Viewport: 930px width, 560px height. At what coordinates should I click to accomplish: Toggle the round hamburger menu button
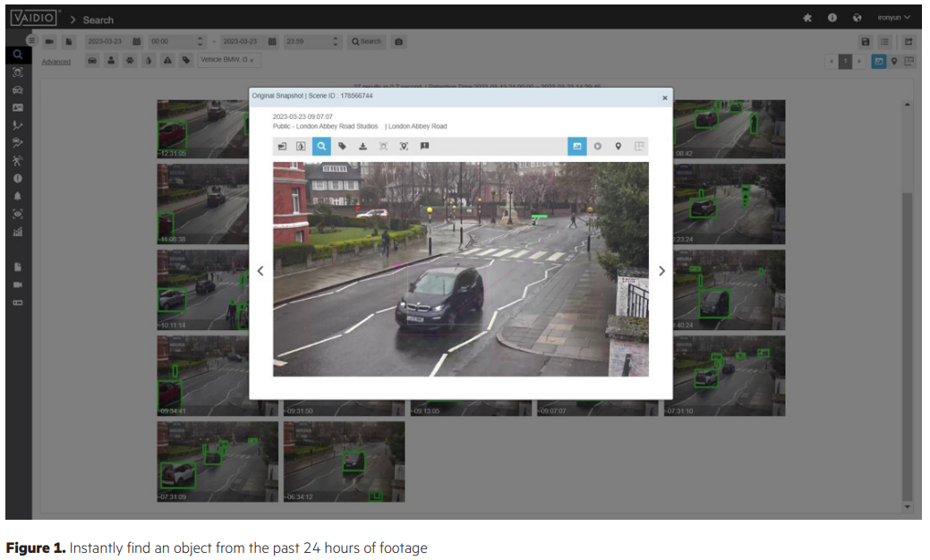(x=31, y=40)
